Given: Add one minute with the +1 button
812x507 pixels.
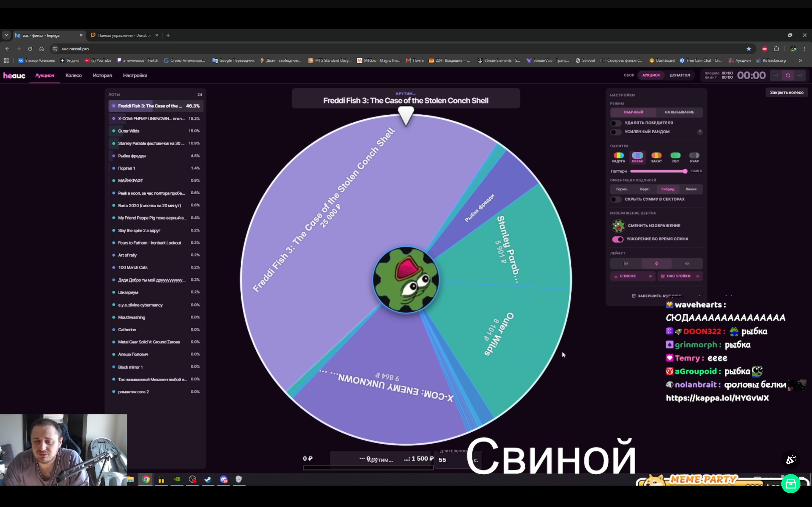Looking at the screenshot, I should [800, 75].
